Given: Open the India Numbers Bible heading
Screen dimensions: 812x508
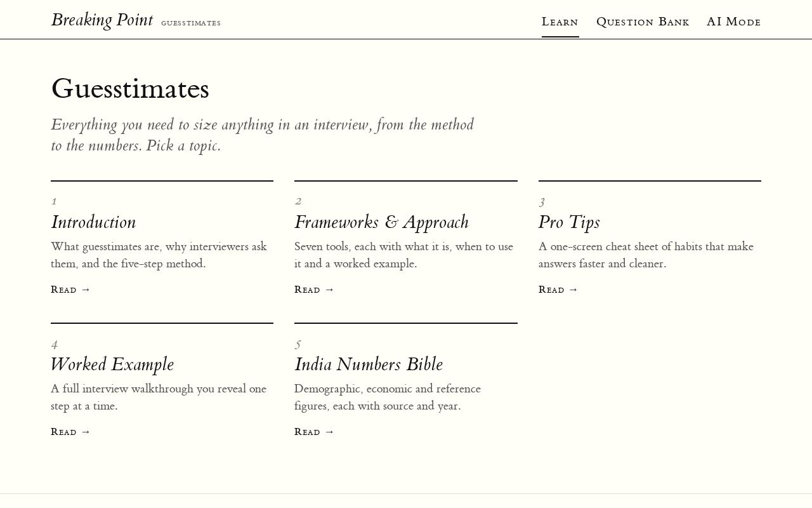Looking at the screenshot, I should click(x=369, y=364).
